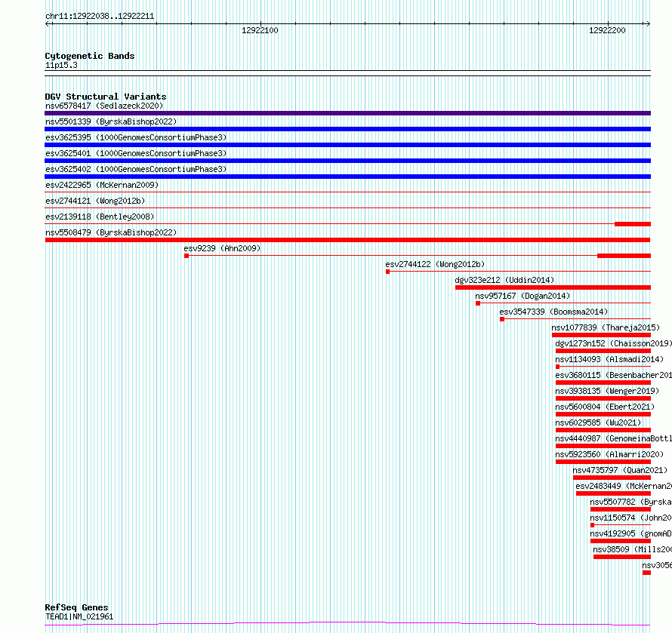The width and height of the screenshot is (672, 633).
Task: Click nsv957167 (Dogan2014) variant label
Action: tap(522, 296)
